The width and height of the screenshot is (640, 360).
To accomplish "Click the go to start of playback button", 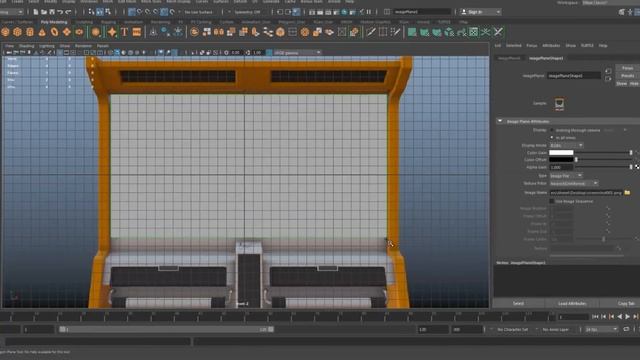I will pyautogui.click(x=595, y=317).
